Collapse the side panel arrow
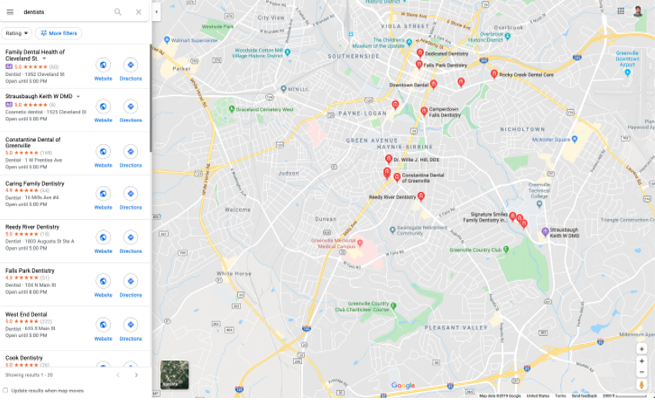 (x=156, y=12)
